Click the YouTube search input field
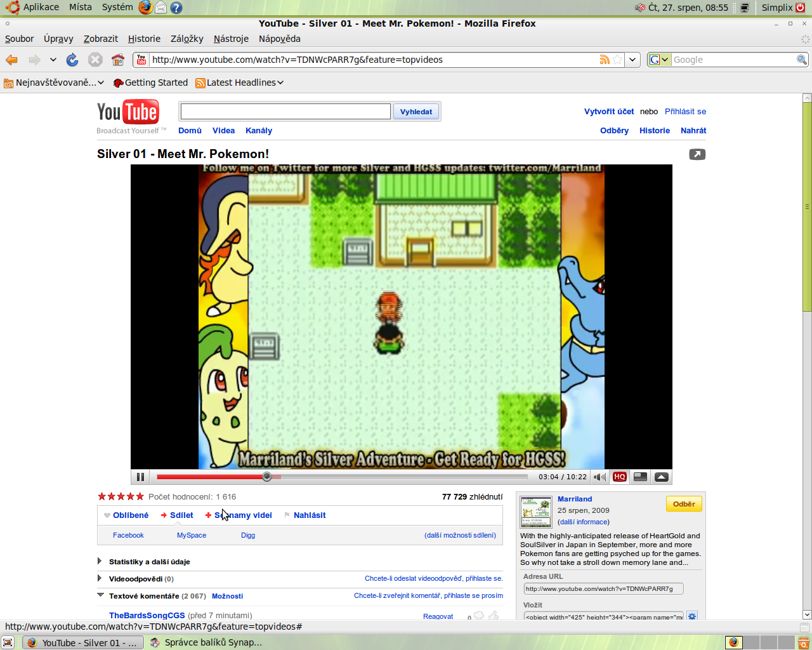812x650 pixels. 285,112
